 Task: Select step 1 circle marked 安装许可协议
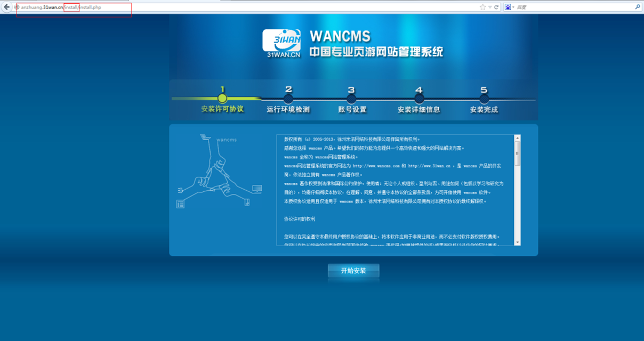coord(222,99)
